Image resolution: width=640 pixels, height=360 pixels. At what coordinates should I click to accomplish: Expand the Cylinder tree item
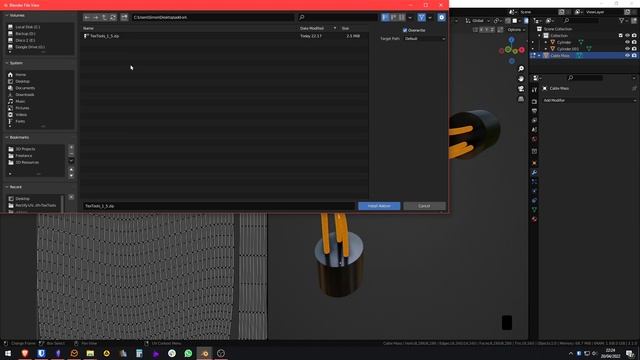(546, 42)
